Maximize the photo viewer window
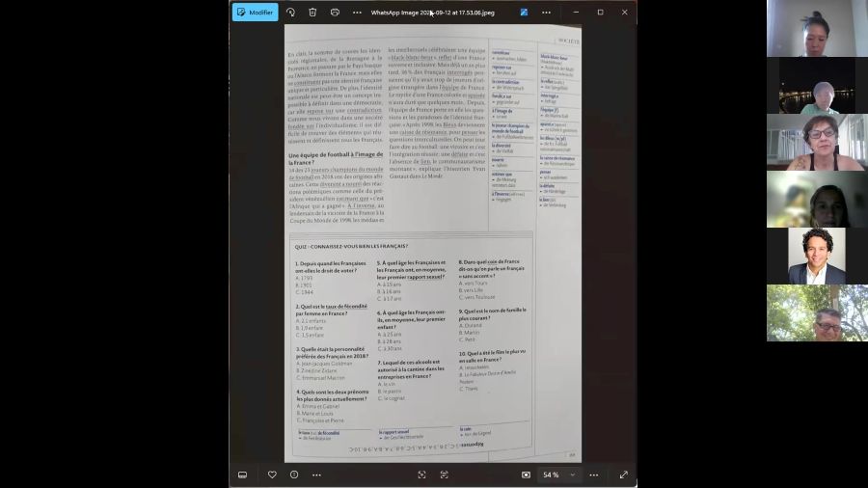This screenshot has width=868, height=488. (x=600, y=13)
